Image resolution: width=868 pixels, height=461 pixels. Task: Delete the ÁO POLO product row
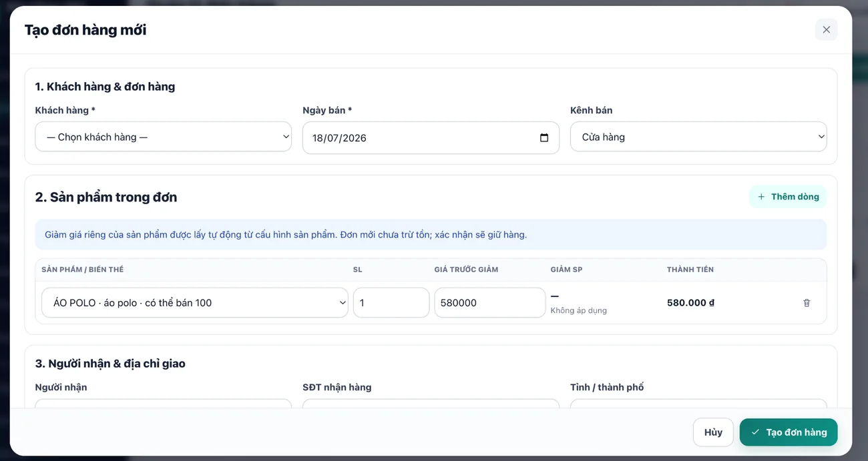click(807, 303)
